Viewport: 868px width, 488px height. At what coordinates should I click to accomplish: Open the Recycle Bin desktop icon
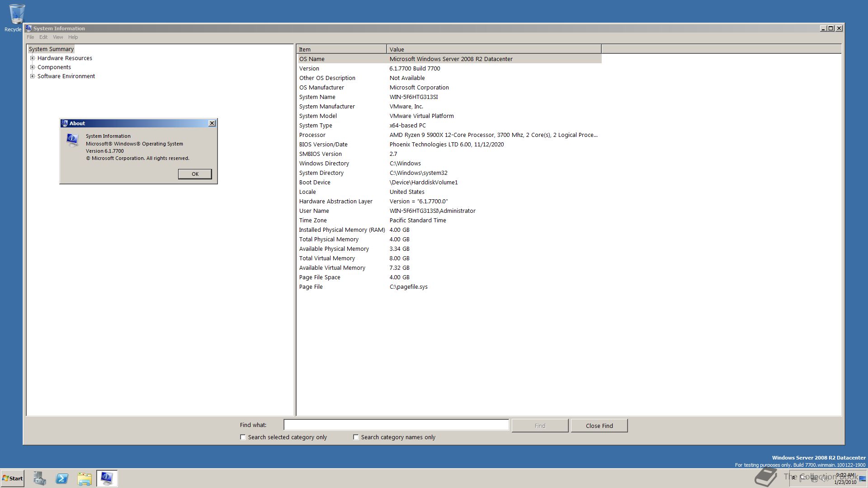click(16, 18)
